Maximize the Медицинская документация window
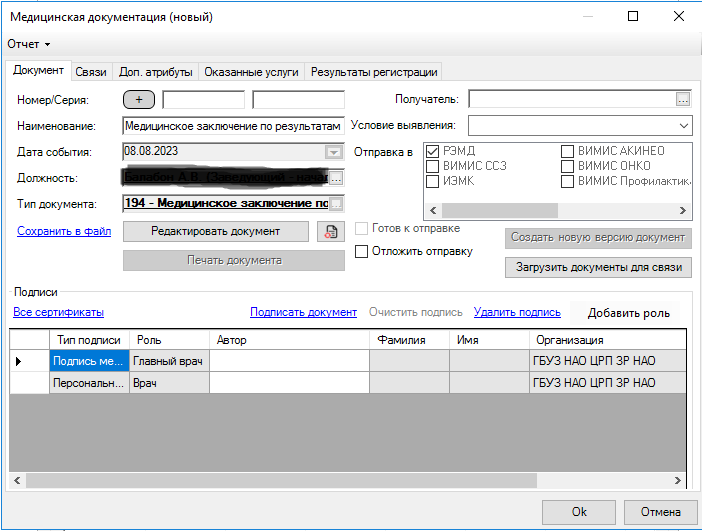Screen dimensions: 702x531 [x=633, y=17]
